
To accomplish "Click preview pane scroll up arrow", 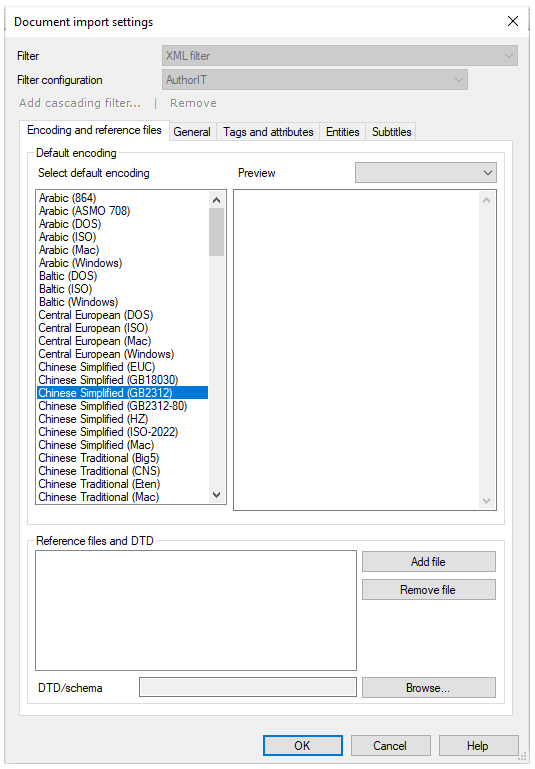I will tap(486, 200).
